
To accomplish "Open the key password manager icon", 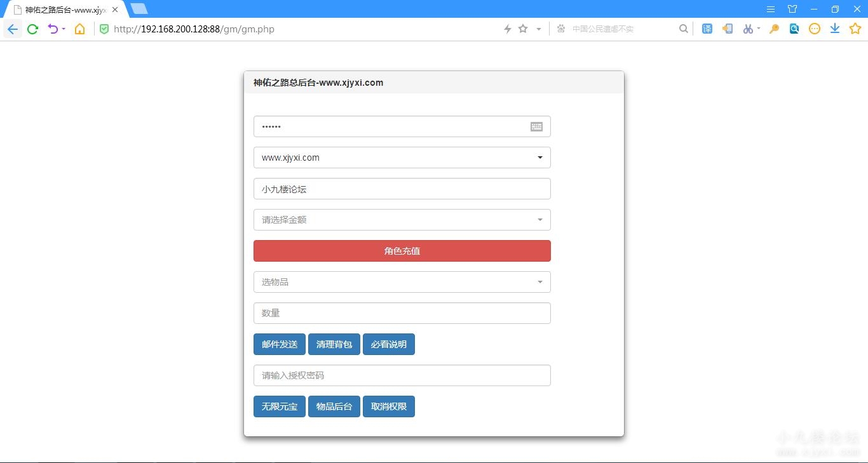I will 774,29.
